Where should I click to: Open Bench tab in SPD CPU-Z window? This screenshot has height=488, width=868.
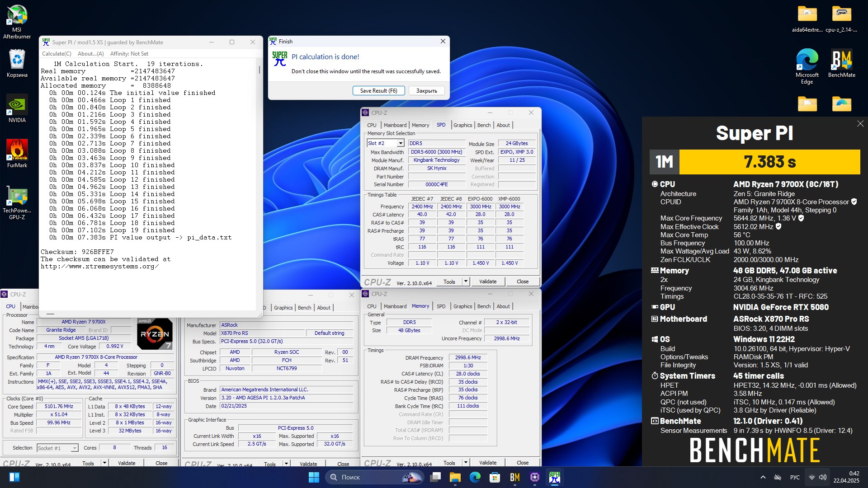[484, 125]
